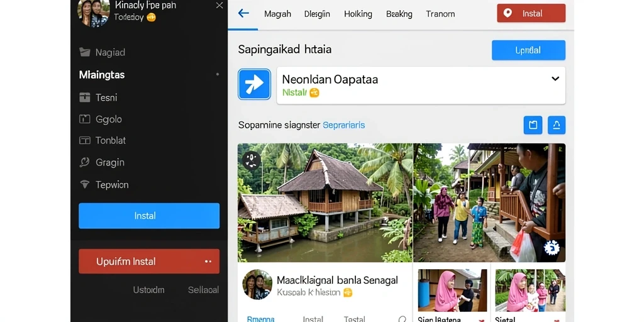Switch to the Holking tab
Image resolution: width=644 pixels, height=322 pixels.
click(358, 14)
